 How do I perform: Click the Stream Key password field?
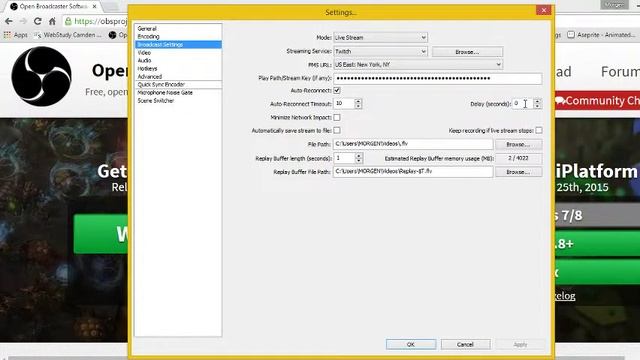tap(438, 78)
